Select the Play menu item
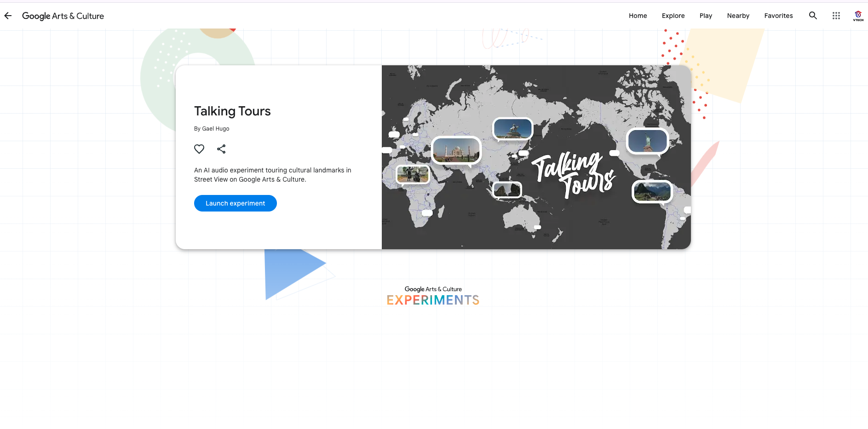Image resolution: width=868 pixels, height=429 pixels. coord(706,16)
